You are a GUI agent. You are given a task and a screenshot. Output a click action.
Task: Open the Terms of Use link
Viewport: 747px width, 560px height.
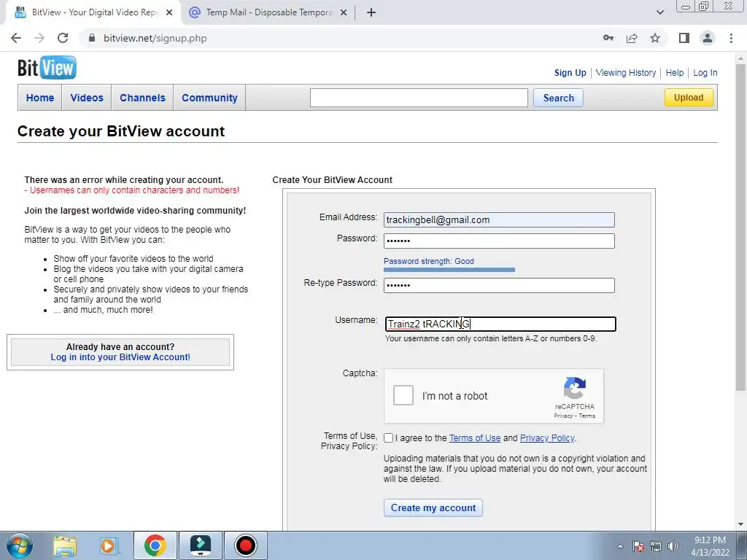[475, 438]
